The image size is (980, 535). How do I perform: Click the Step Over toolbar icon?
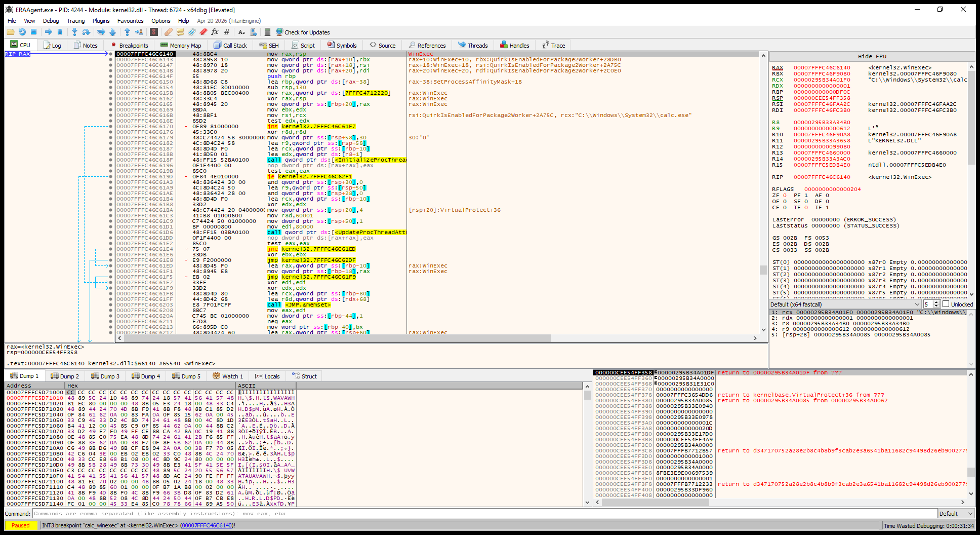coord(86,32)
